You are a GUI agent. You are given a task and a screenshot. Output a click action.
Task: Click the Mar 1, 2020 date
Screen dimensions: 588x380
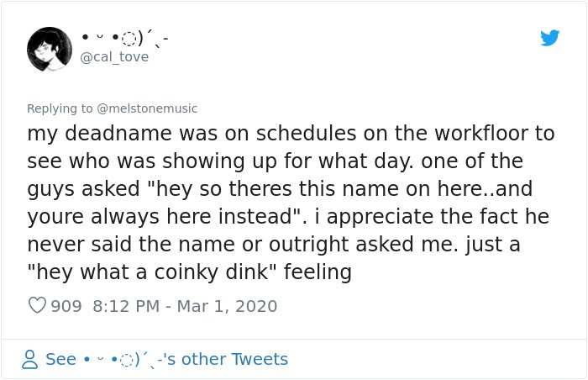(227, 306)
